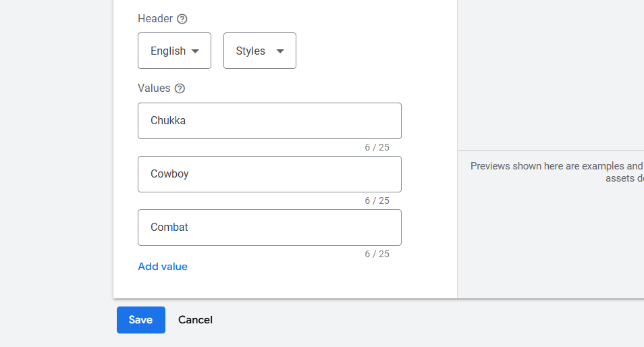The image size is (644, 347).
Task: Click the character counter under Chukka
Action: pyautogui.click(x=377, y=147)
